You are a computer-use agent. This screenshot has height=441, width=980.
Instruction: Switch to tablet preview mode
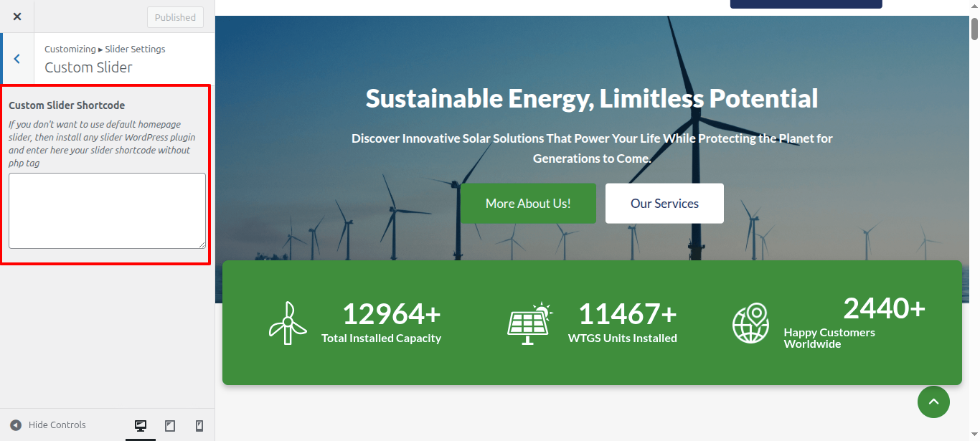(170, 426)
